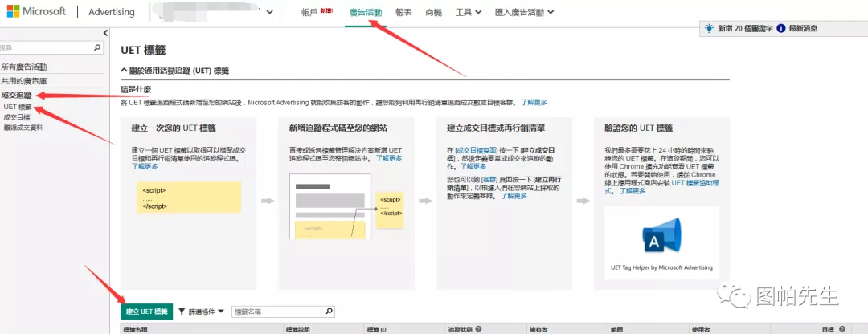Viewport: 868px width, 334px height.
Task: Open the 工具 menu dropdown
Action: [x=469, y=12]
